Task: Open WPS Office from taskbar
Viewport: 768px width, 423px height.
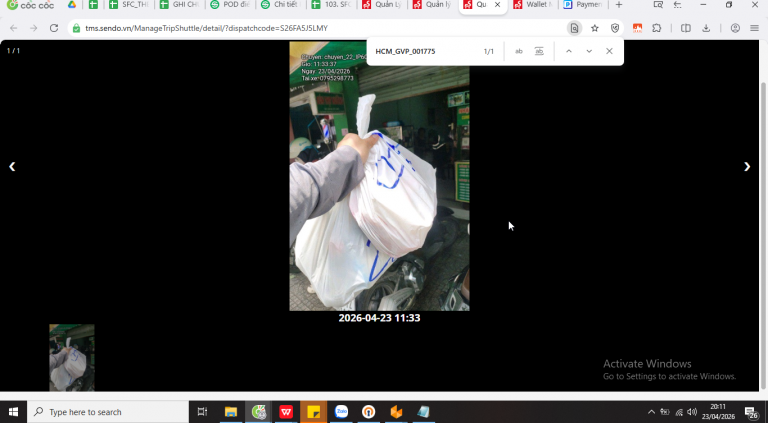Action: point(286,412)
